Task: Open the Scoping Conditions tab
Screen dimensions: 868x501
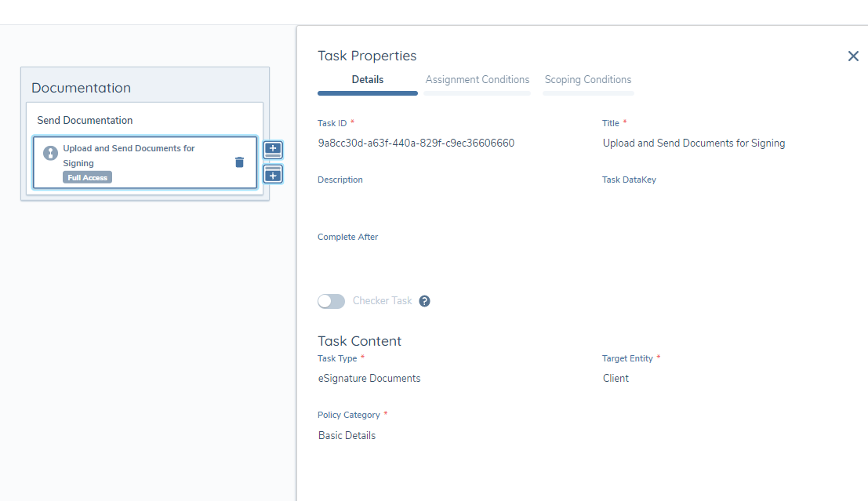Action: tap(587, 80)
